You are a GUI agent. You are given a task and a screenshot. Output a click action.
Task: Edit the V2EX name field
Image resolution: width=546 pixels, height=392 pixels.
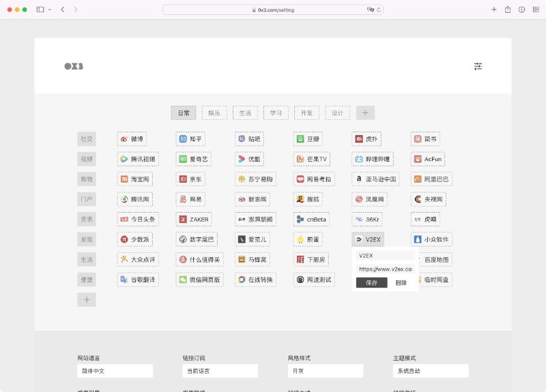[385, 256]
